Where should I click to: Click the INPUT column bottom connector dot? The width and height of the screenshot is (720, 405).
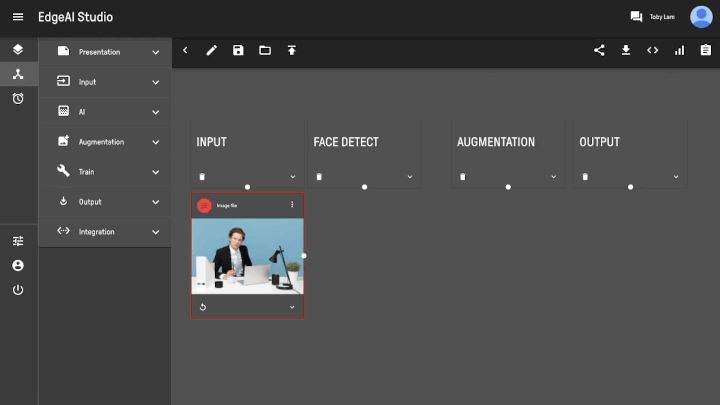(248, 187)
